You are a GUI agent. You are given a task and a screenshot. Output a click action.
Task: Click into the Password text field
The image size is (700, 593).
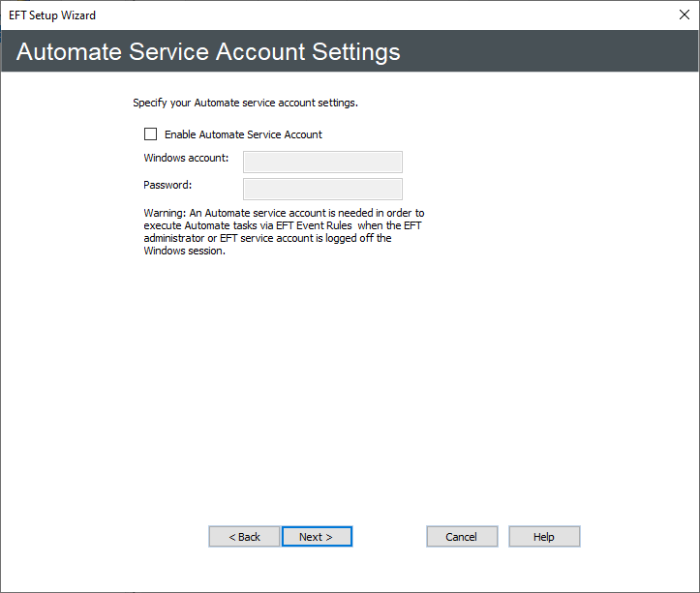click(322, 189)
